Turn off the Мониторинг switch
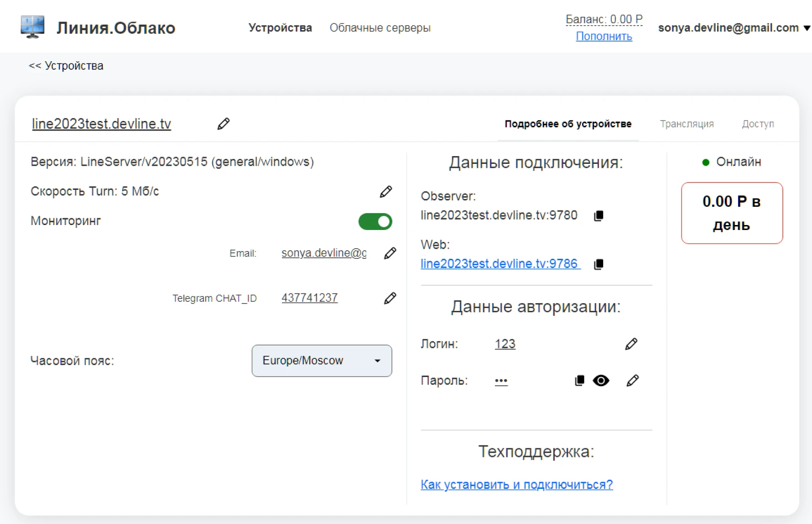Image resolution: width=812 pixels, height=524 pixels. (375, 222)
